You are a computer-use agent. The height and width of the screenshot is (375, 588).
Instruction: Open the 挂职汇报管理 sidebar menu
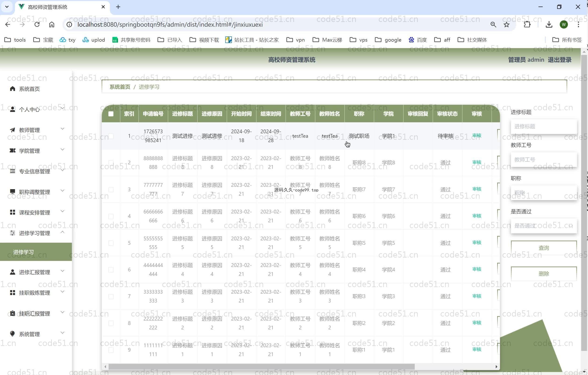pyautogui.click(x=36, y=314)
